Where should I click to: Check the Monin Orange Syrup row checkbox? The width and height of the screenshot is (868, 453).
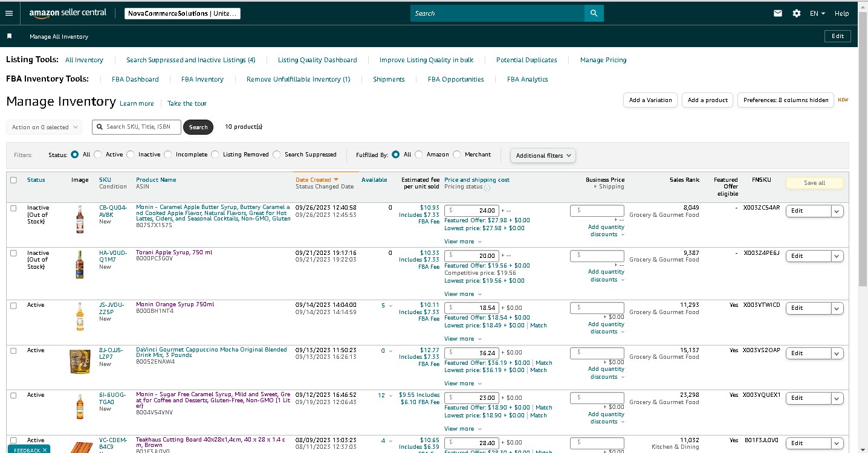coord(13,306)
